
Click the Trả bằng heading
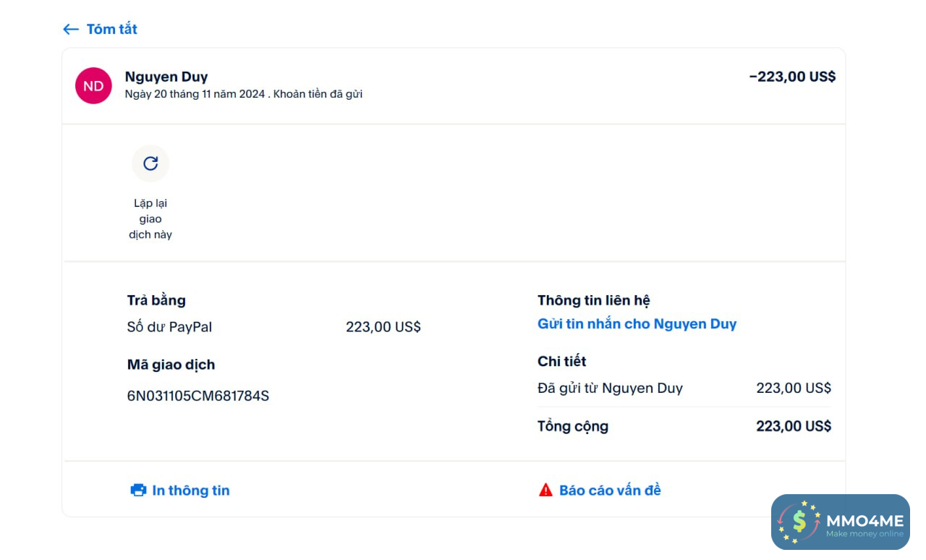[x=156, y=300]
